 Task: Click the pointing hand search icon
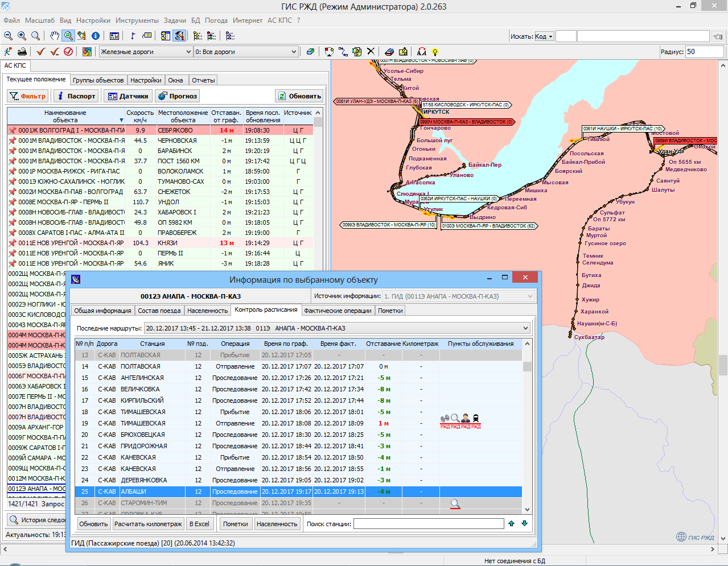tap(718, 36)
